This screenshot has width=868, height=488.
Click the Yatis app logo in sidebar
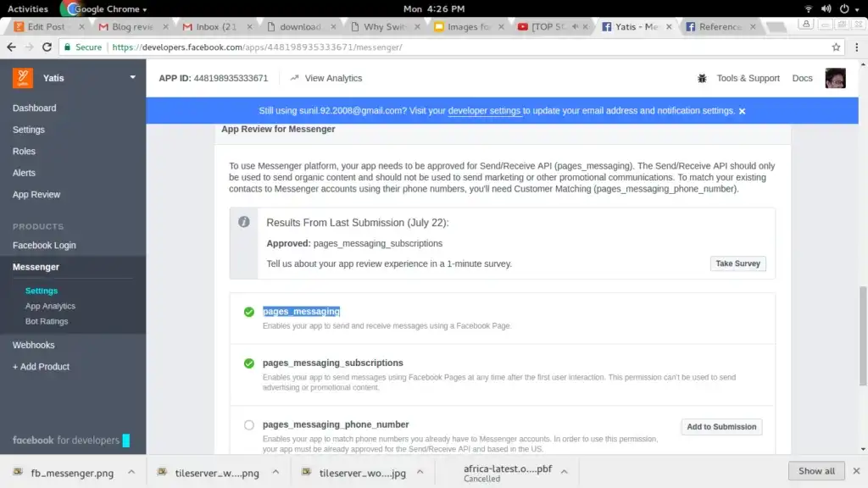(x=23, y=78)
